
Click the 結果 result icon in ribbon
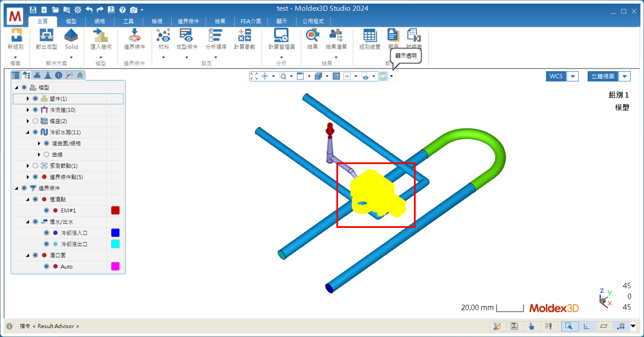pyautogui.click(x=312, y=35)
